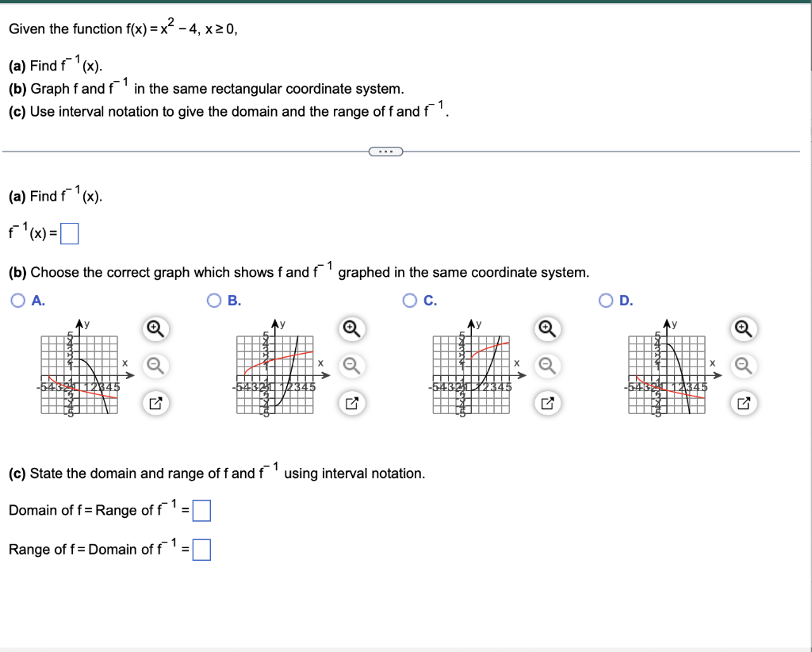Image resolution: width=812 pixels, height=652 pixels.
Task: Select answer choice B radio button
Action: coord(213,300)
